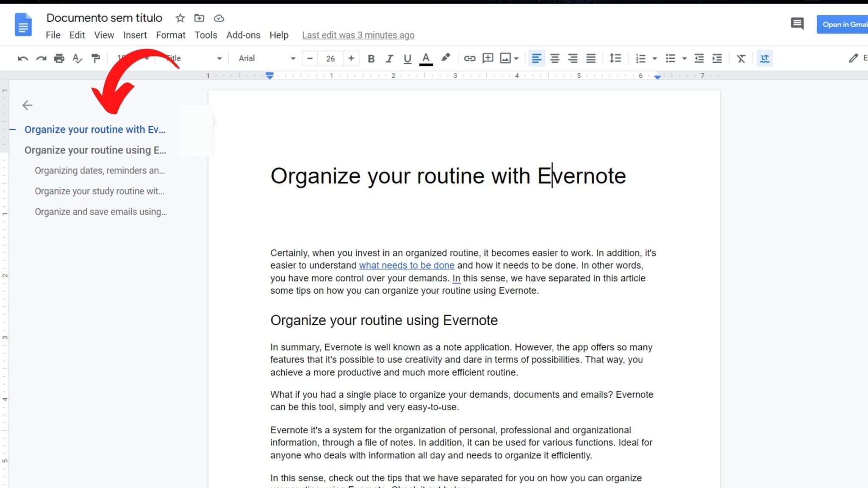
Task: Click the right indent marker on ruler
Action: pos(657,77)
